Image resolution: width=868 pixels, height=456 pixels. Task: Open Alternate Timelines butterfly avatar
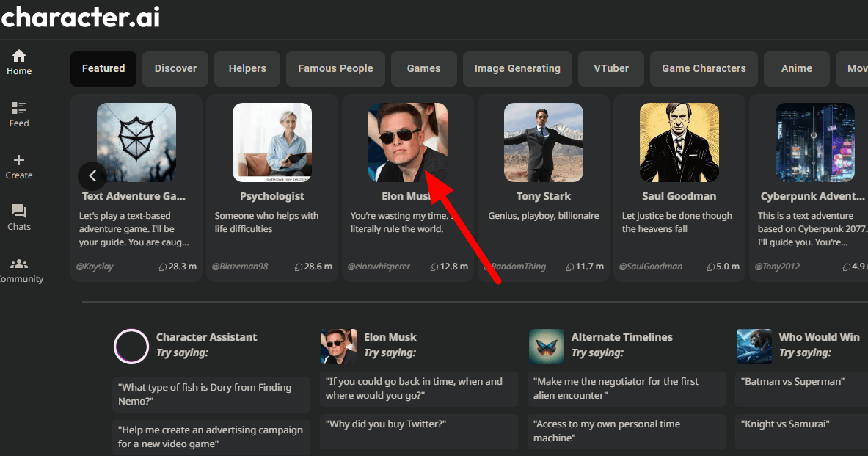pos(547,347)
